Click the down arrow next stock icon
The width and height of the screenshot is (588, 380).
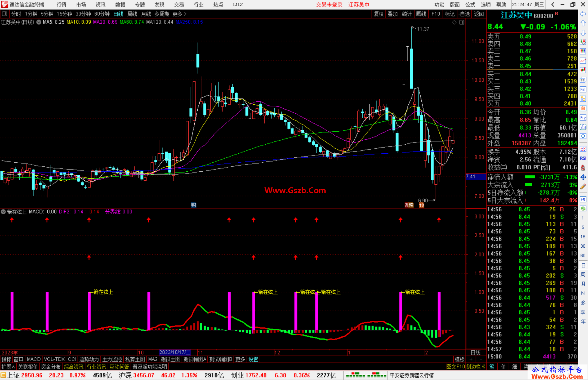(x=583, y=33)
